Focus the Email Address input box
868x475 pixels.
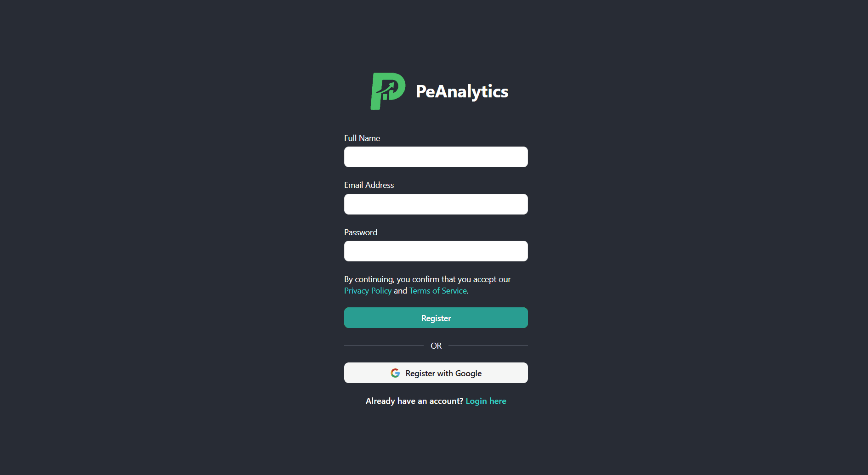tap(436, 204)
